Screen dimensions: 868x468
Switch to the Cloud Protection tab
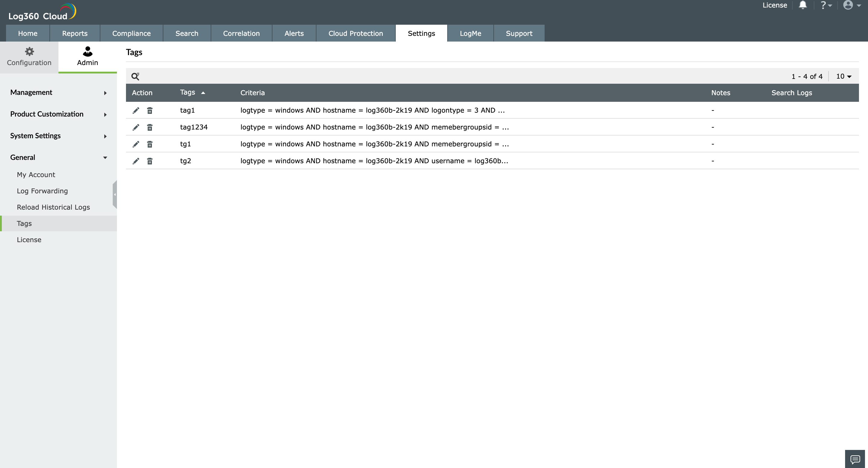356,33
